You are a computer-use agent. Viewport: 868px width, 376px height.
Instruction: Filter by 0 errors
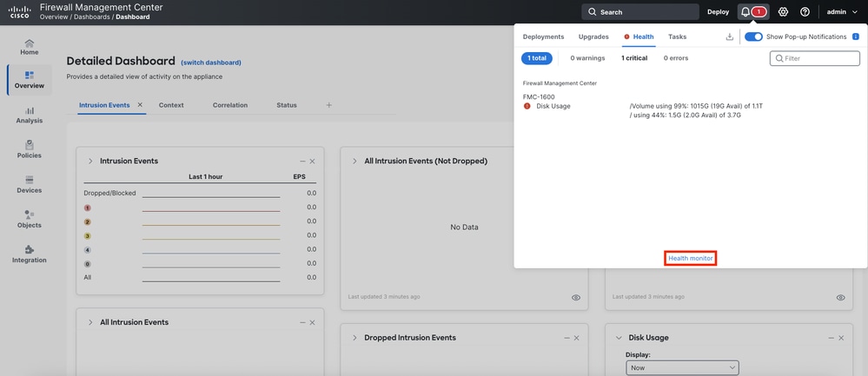(x=676, y=58)
